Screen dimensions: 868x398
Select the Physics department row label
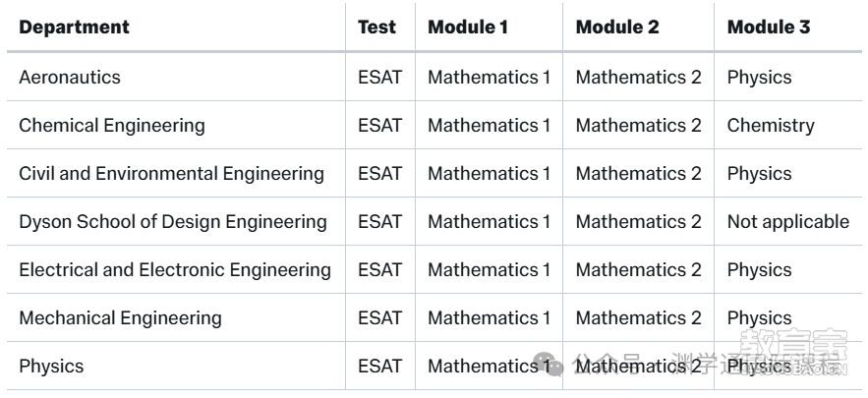tap(51, 366)
